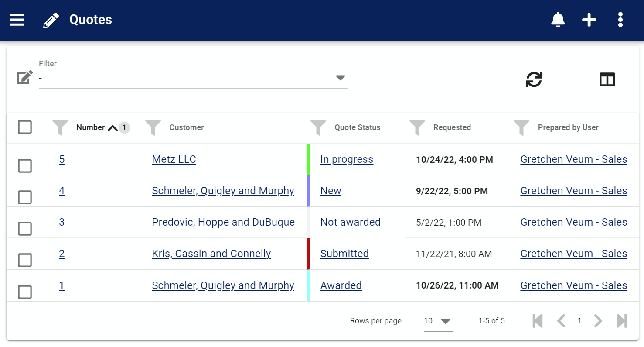Open the Customer column filter funnel
The height and width of the screenshot is (347, 644).
[153, 127]
